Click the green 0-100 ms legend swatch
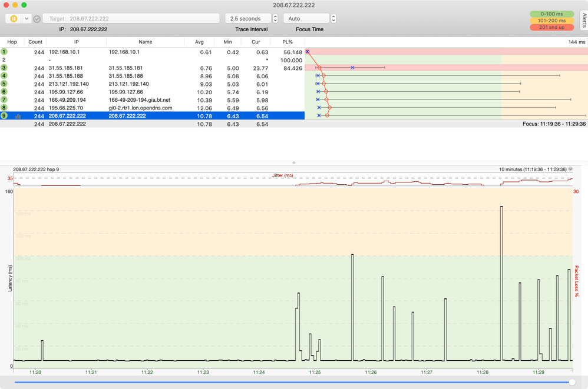Screen dimensions: 588x389 552,13
